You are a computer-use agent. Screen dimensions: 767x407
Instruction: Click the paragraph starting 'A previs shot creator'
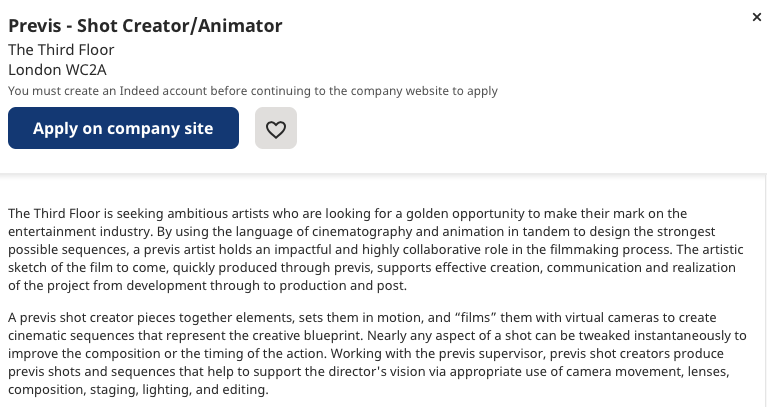(x=377, y=354)
